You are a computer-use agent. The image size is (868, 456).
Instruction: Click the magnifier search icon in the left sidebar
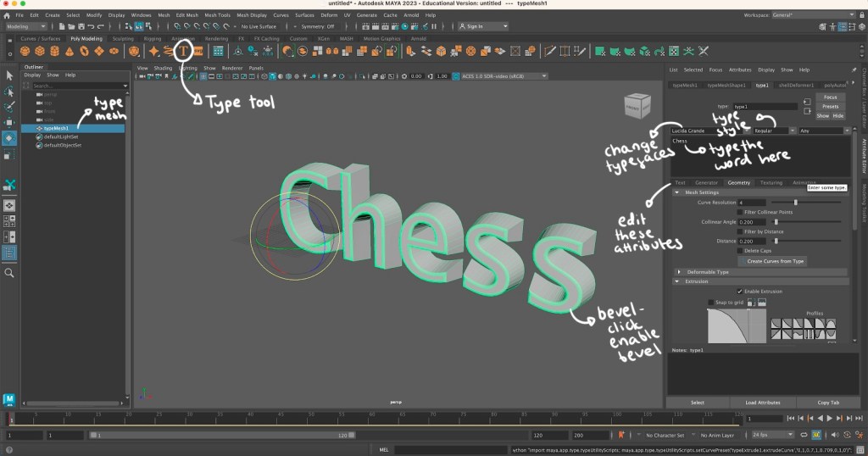[x=9, y=273]
